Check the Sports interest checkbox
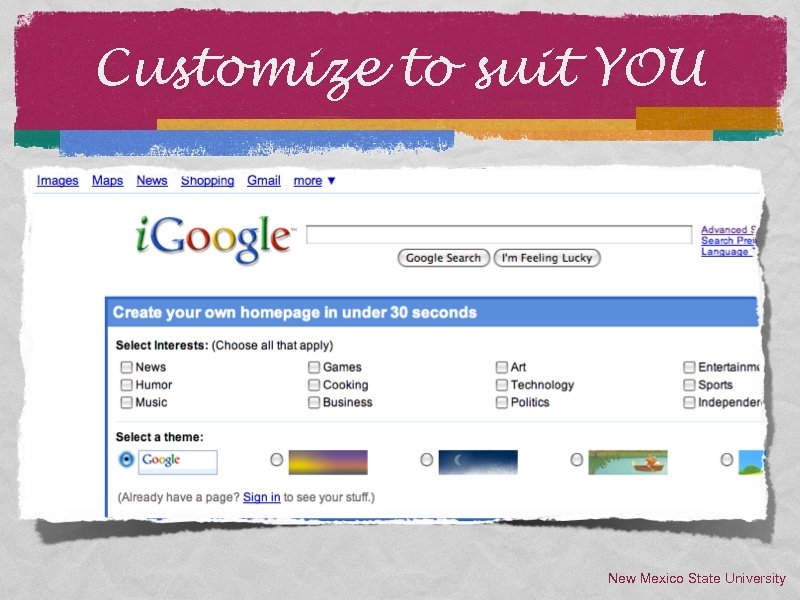The image size is (800, 600). pyautogui.click(x=689, y=385)
